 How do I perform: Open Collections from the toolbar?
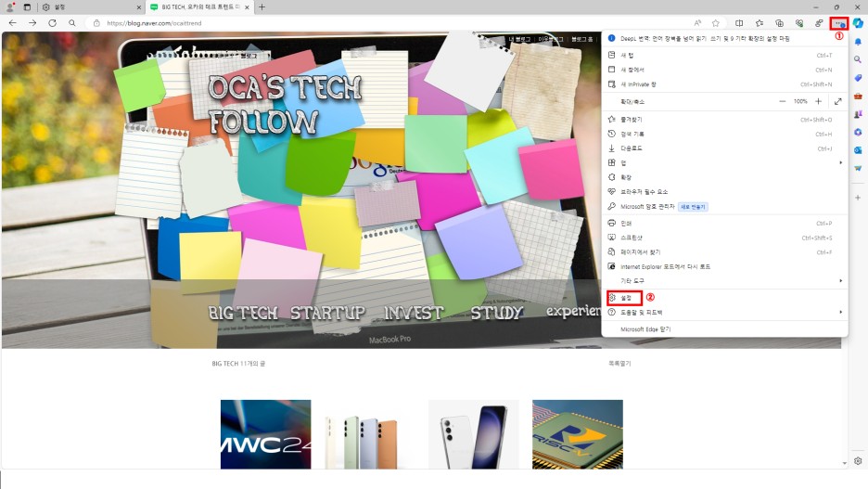click(779, 23)
